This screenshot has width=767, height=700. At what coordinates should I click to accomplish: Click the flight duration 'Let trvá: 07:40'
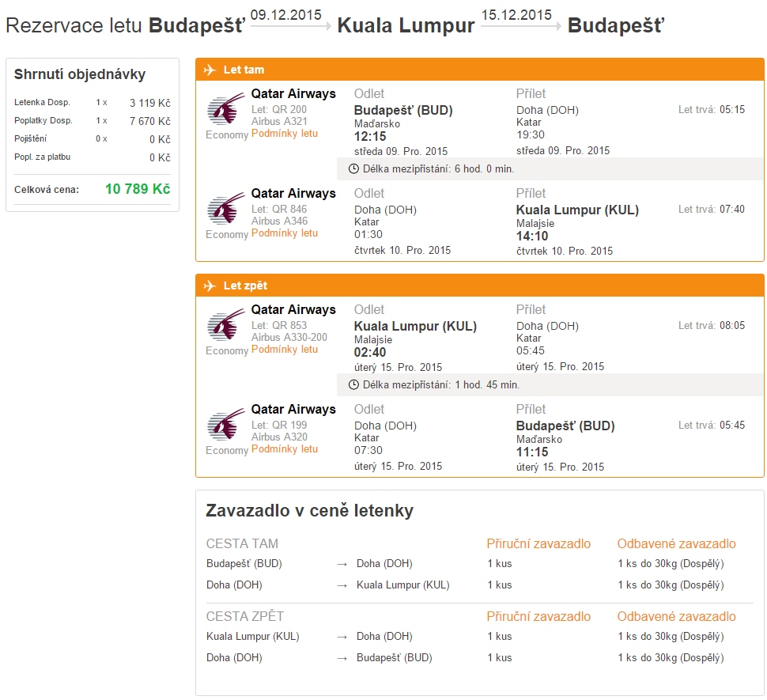tap(712, 210)
